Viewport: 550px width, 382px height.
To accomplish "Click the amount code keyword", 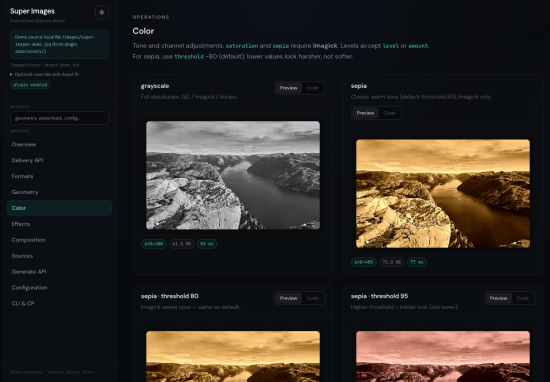I will pos(418,46).
